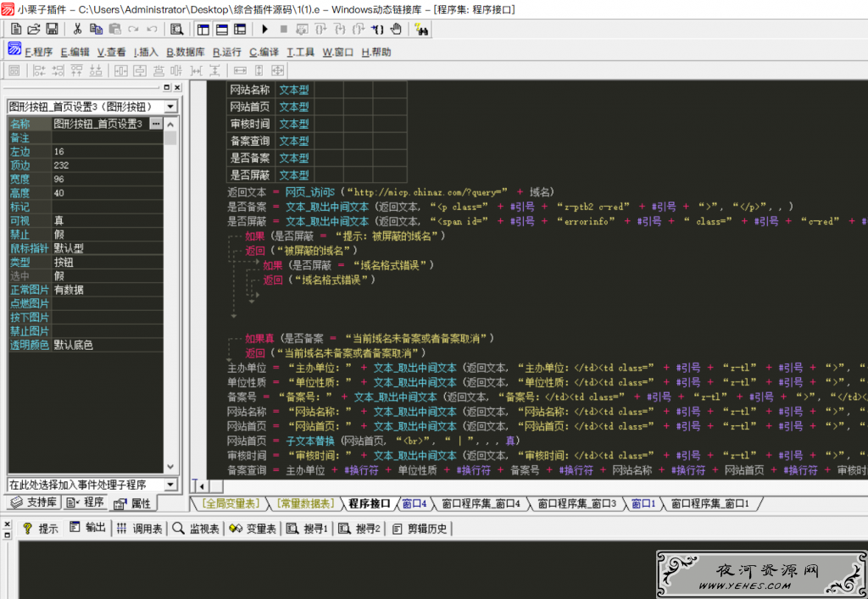This screenshot has width=868, height=599.
Task: Click the center horizontally icon
Action: (120, 70)
